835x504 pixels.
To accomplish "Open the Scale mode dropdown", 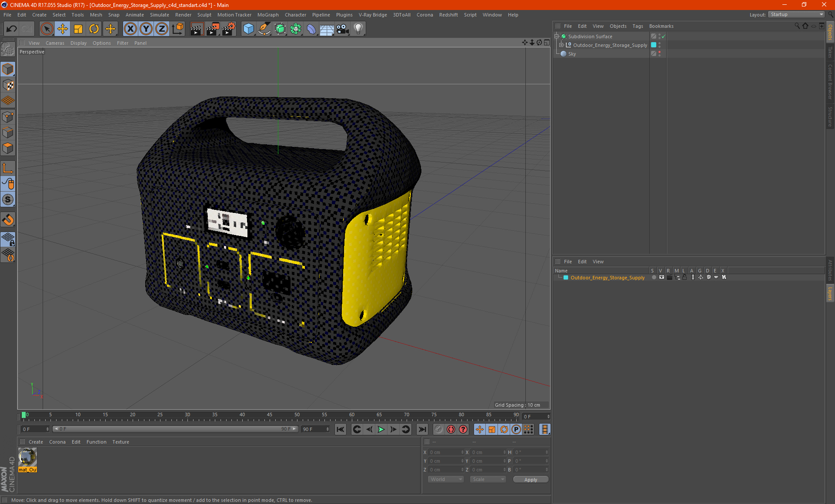I will tap(488, 479).
